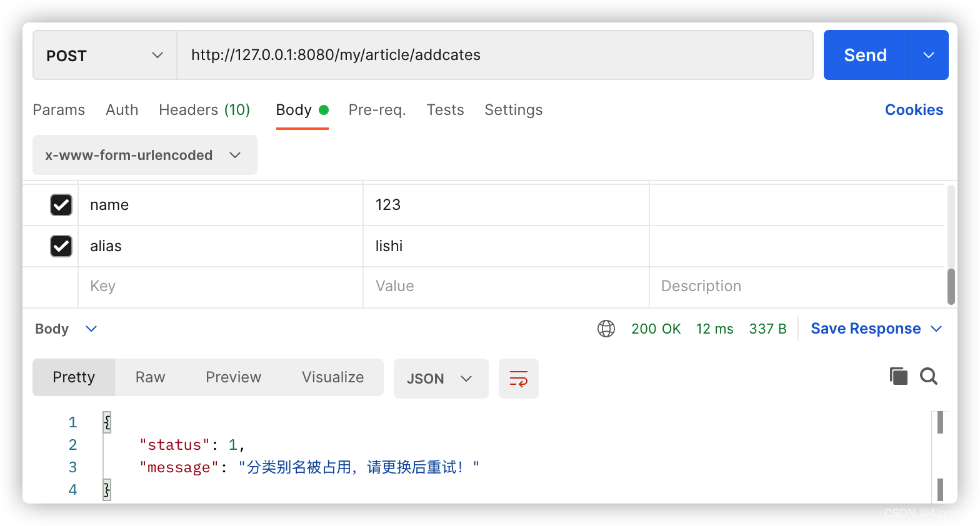
Task: Open the Settings tab
Action: pos(514,110)
